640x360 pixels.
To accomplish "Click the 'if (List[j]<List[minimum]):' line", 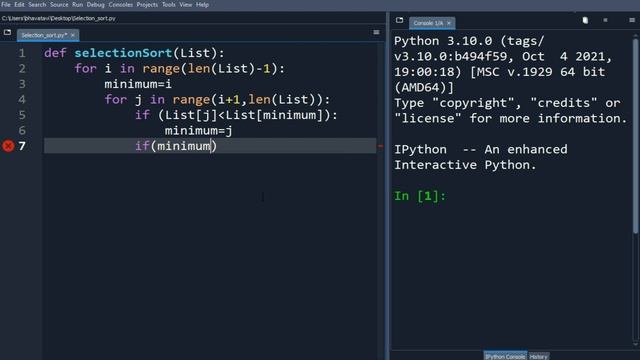I will pyautogui.click(x=236, y=115).
